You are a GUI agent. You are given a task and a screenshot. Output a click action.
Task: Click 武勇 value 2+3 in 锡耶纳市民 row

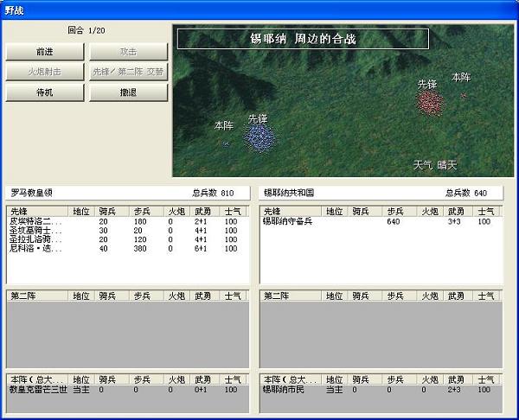point(454,390)
